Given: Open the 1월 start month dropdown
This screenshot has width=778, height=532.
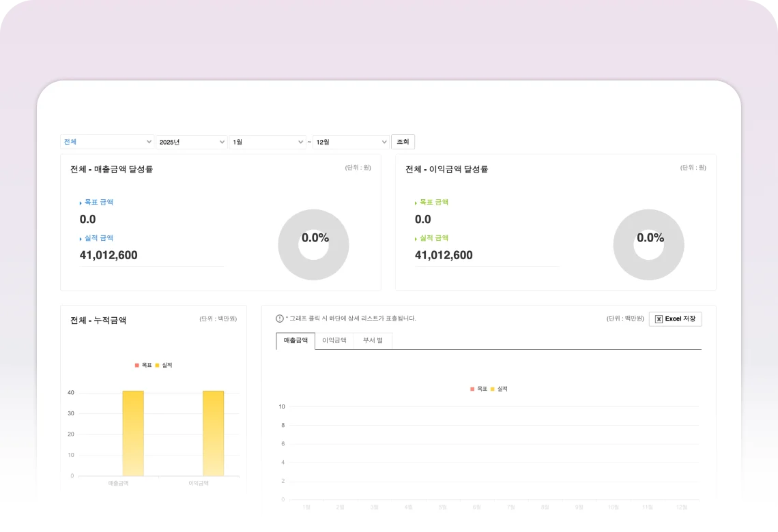Looking at the screenshot, I should [267, 142].
